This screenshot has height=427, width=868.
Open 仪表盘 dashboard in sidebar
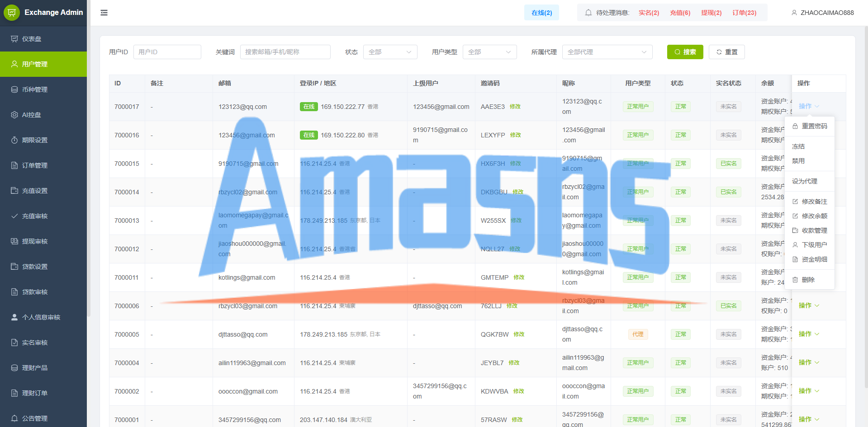click(43, 39)
